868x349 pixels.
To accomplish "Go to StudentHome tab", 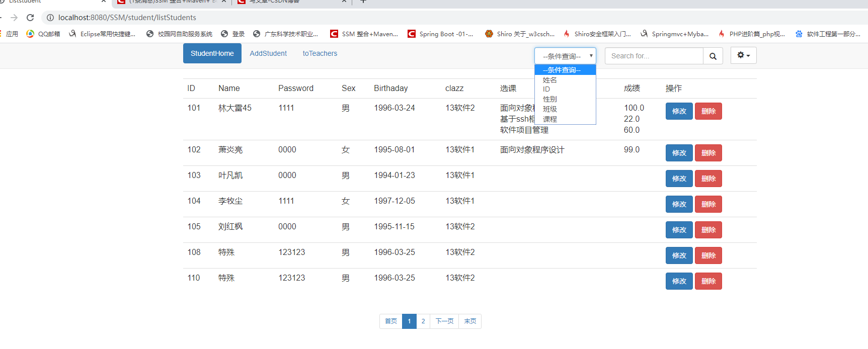I will (212, 53).
